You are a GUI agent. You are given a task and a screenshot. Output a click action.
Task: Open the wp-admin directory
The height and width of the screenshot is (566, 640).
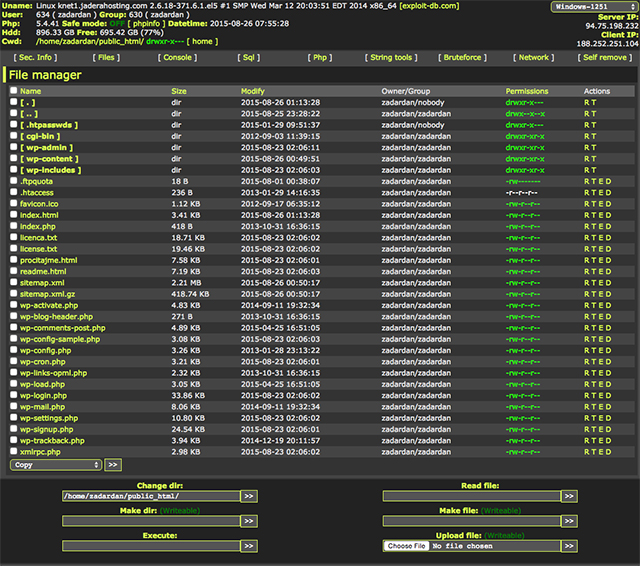48,147
